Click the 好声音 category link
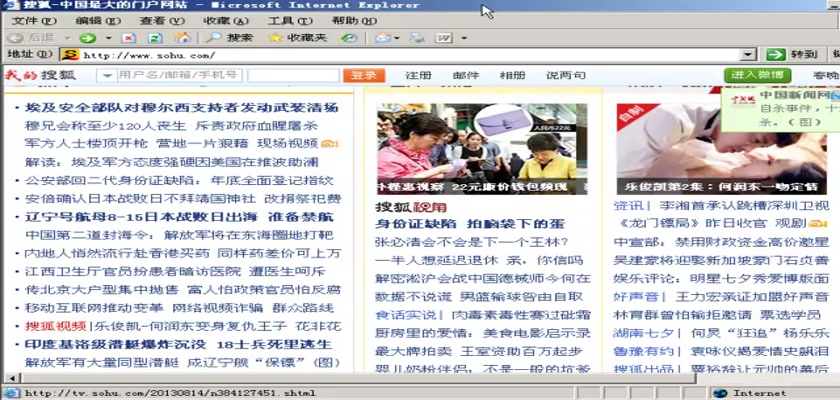 [635, 297]
